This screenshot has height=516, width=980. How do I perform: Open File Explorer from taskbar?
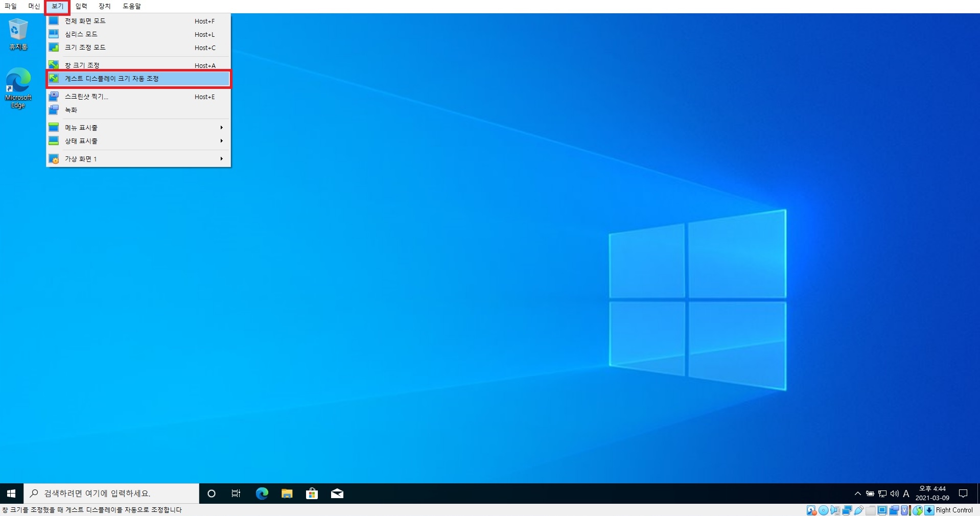pos(287,494)
